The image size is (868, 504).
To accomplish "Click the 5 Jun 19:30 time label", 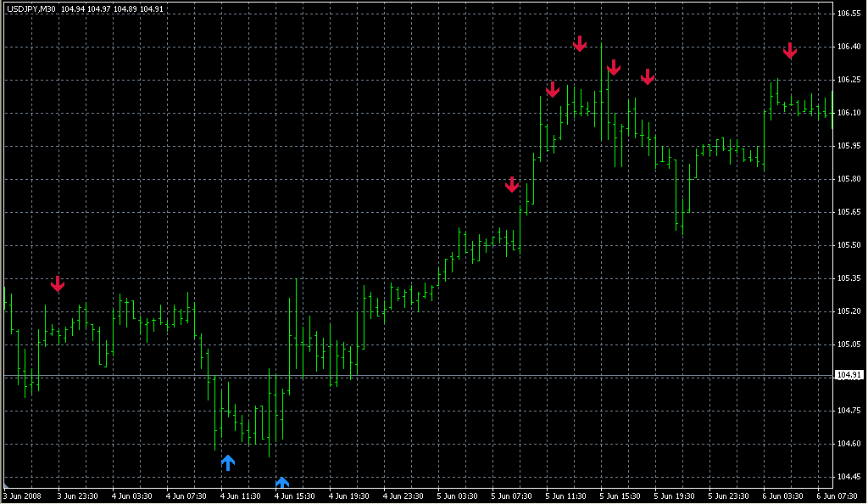I will (x=674, y=496).
